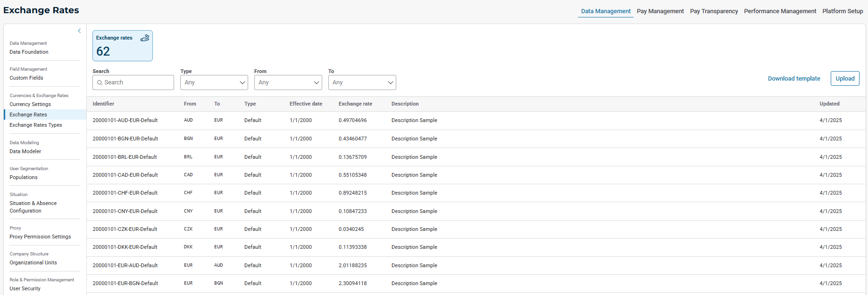This screenshot has width=868, height=295.
Task: Collapse the left sidebar with chevron icon
Action: click(x=79, y=31)
